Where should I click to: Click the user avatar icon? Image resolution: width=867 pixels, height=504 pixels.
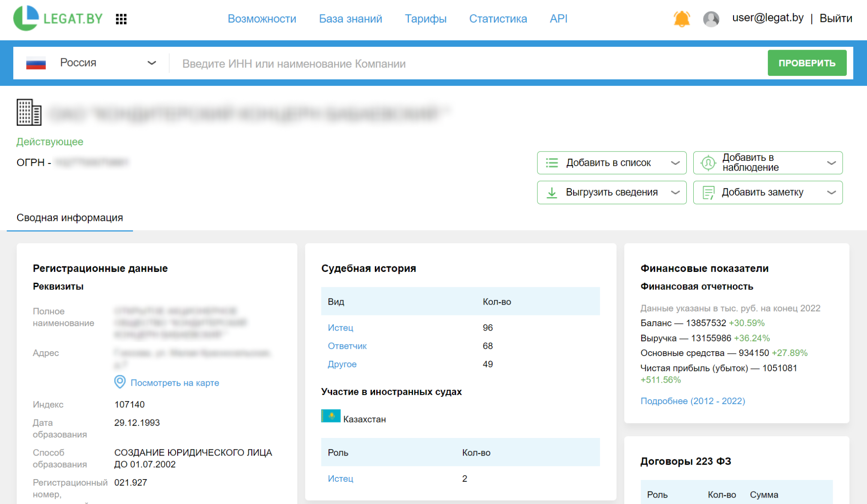point(711,18)
